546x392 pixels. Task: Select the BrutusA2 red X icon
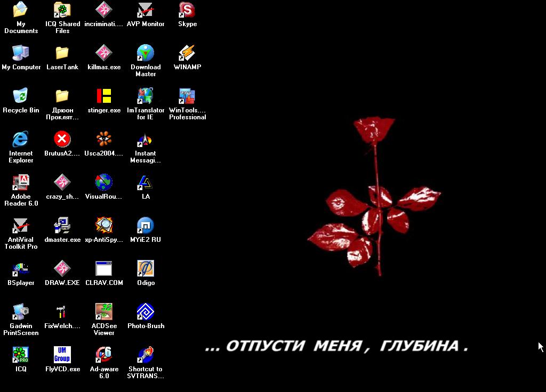click(x=62, y=139)
